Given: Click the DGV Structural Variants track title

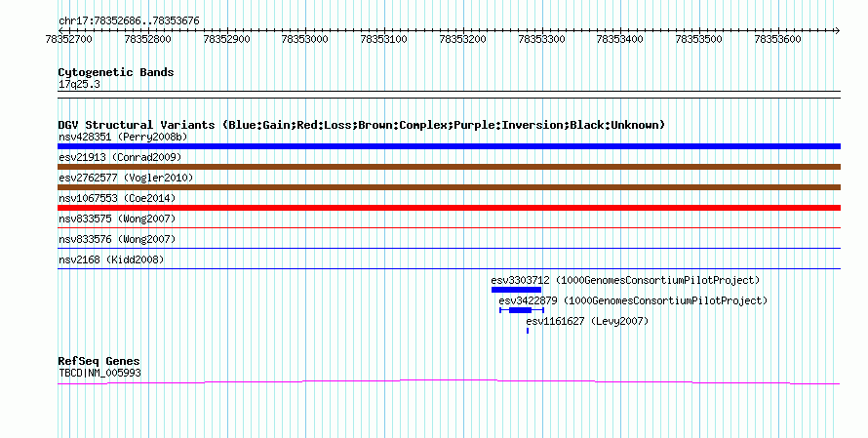Looking at the screenshot, I should pyautogui.click(x=362, y=125).
